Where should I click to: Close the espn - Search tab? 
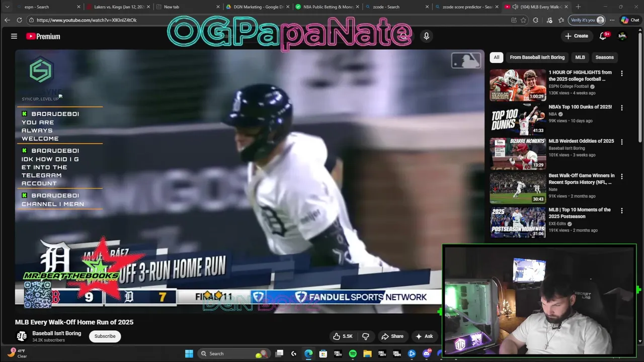tap(78, 7)
